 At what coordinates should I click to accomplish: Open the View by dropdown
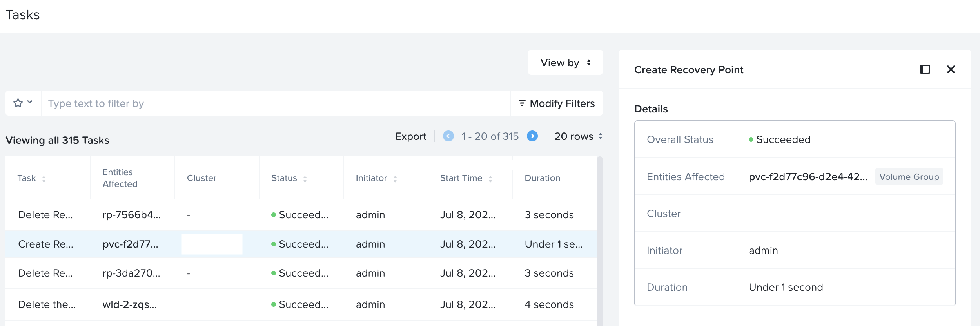coord(565,63)
